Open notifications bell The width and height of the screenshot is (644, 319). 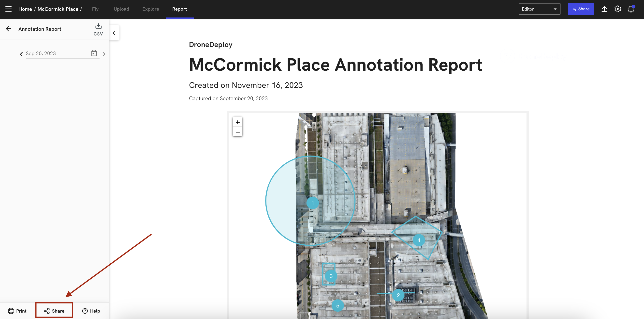(631, 9)
